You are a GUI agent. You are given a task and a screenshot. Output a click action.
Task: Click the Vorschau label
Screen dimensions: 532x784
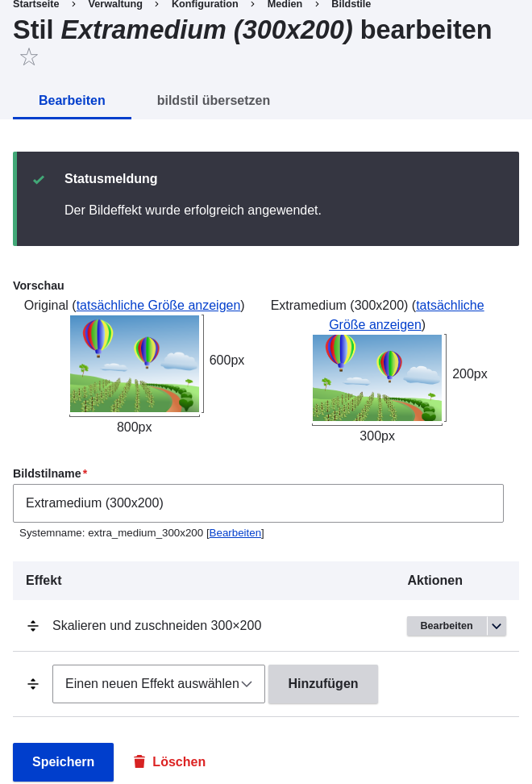tap(39, 286)
